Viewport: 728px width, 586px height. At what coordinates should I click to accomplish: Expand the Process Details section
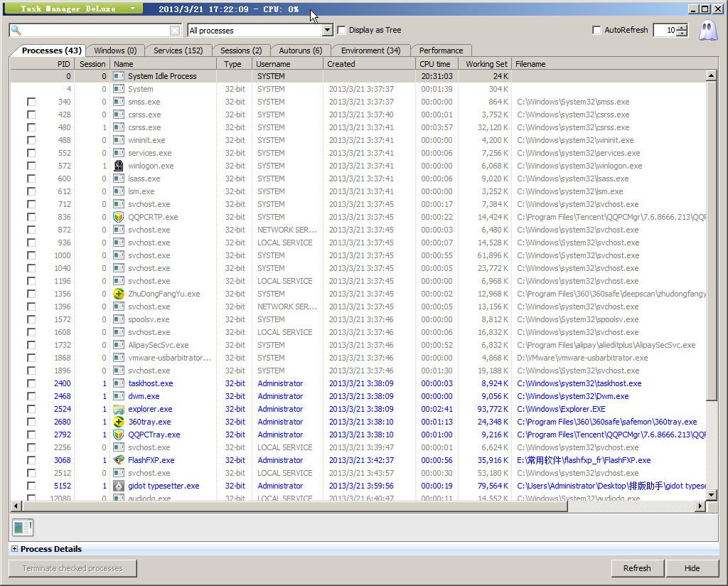click(14, 549)
